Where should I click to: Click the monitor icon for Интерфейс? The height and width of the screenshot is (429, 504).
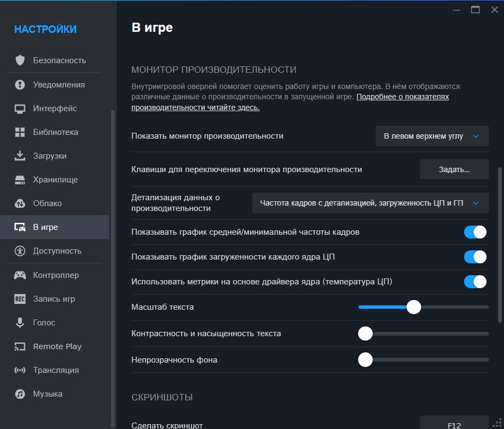(20, 108)
